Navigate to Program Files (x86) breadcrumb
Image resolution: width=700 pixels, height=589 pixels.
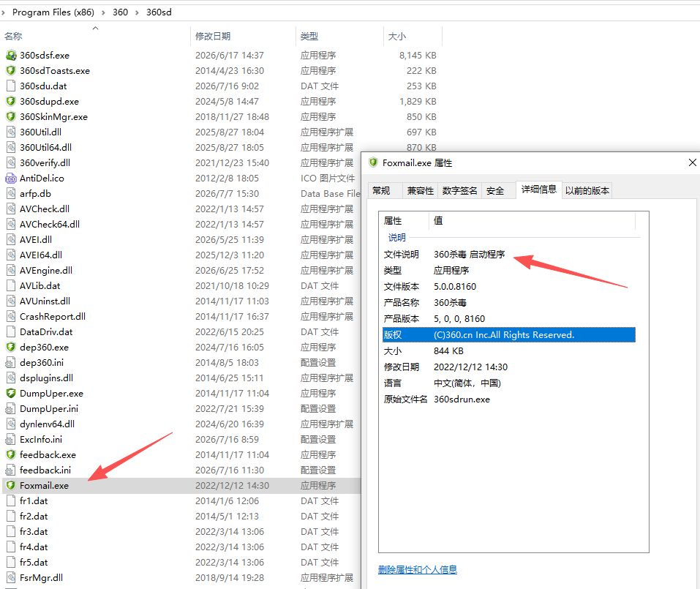click(53, 12)
